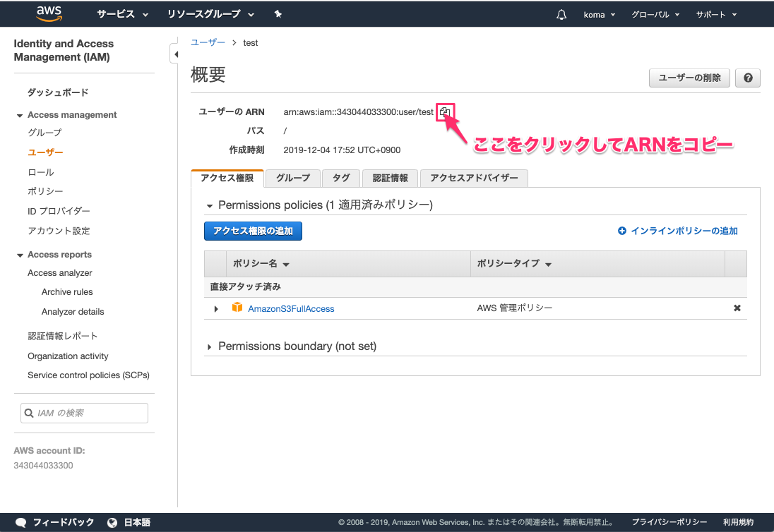Viewport: 774px width, 532px height.
Task: Detach AmazonS3FullAccess using the X icon
Action: click(x=737, y=308)
